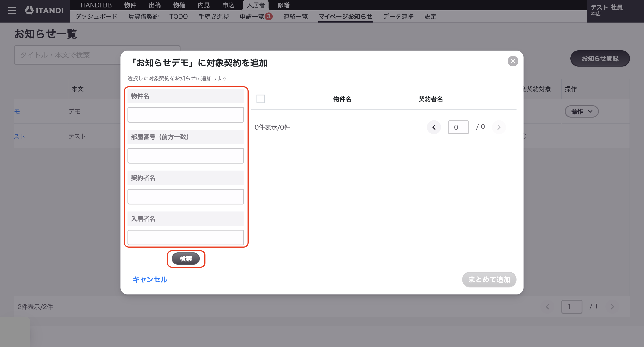
Task: Open the 申込 top menu
Action: (228, 5)
